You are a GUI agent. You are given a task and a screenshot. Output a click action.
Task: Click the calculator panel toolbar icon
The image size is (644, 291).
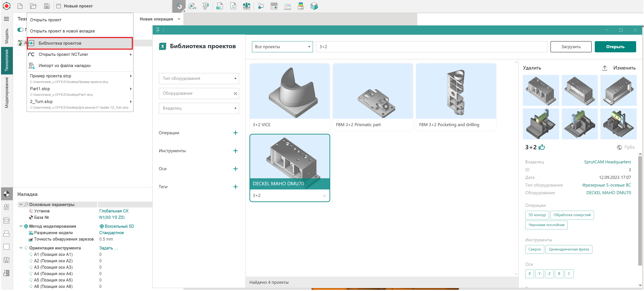[274, 6]
